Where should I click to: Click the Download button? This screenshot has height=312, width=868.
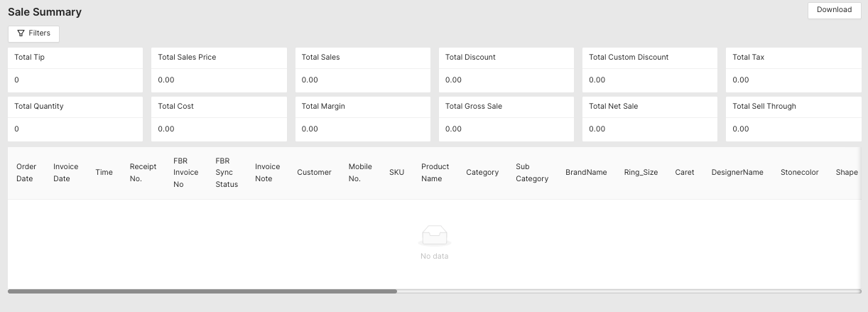click(x=834, y=10)
